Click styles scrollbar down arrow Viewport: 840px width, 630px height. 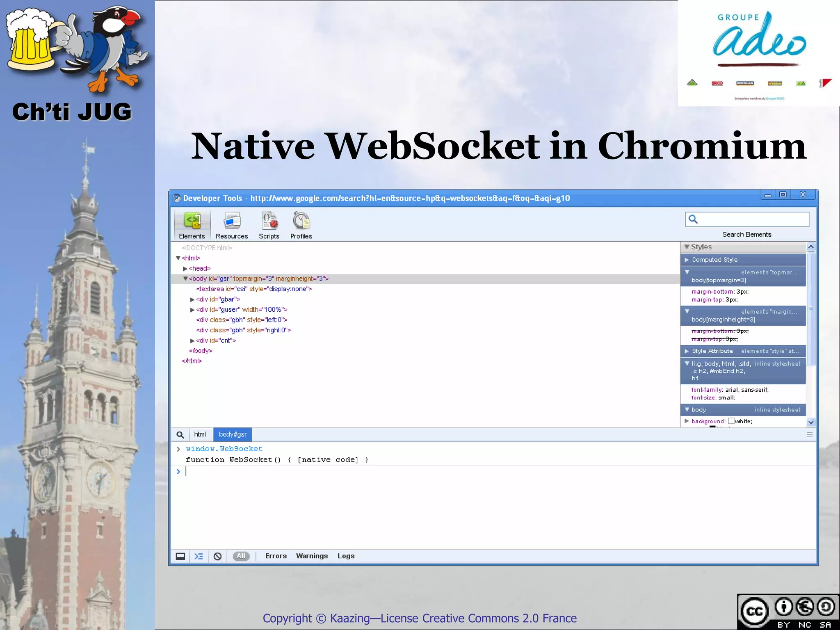click(810, 422)
